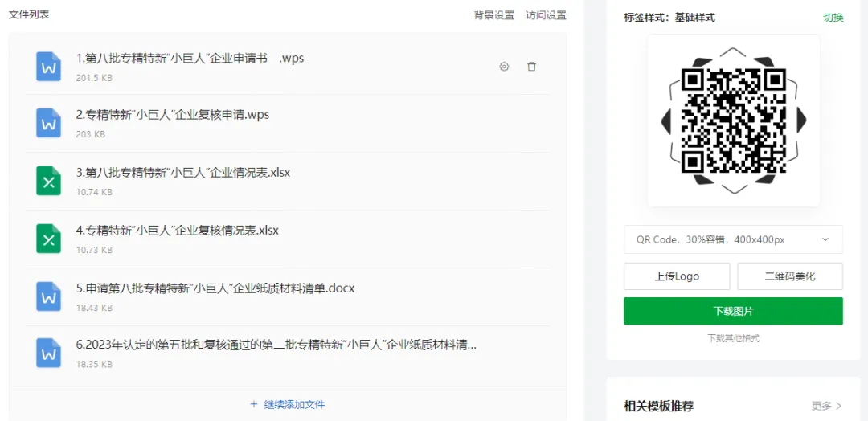
Task: Click the 18.35 KB file size text
Action: [94, 365]
